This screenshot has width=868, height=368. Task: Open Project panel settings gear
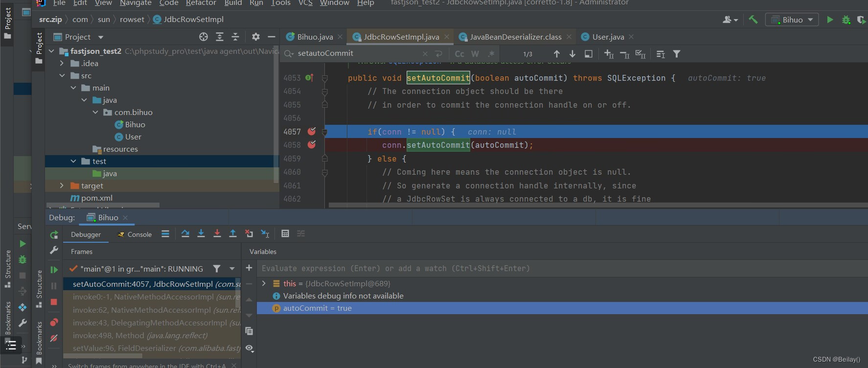point(255,37)
